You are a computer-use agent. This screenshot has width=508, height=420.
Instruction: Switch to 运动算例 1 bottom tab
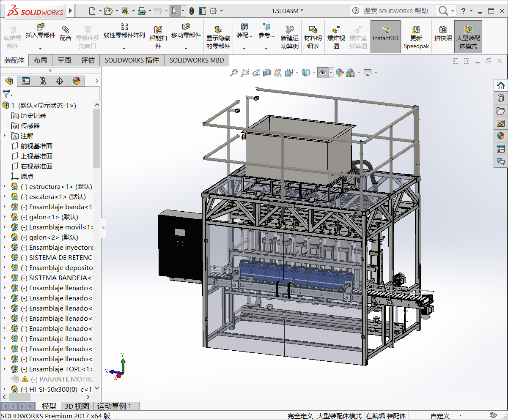114,406
